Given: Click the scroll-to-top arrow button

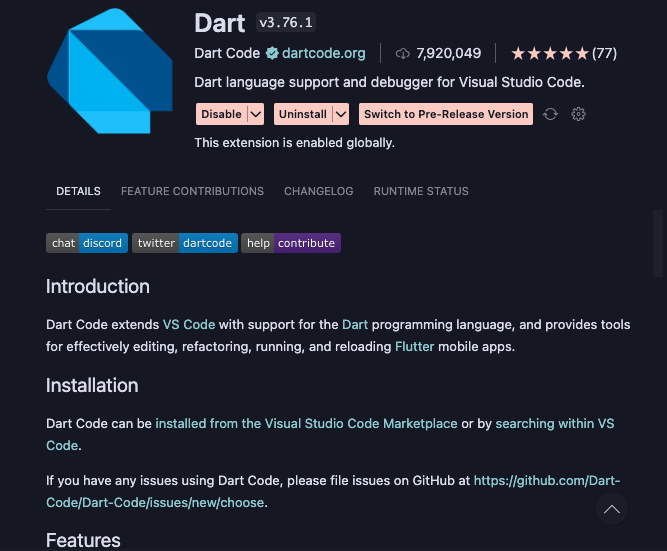Looking at the screenshot, I should coord(612,509).
